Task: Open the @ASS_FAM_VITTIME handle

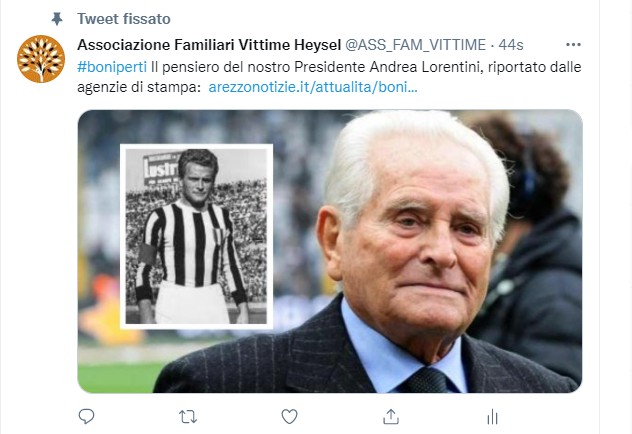Action: (416, 44)
